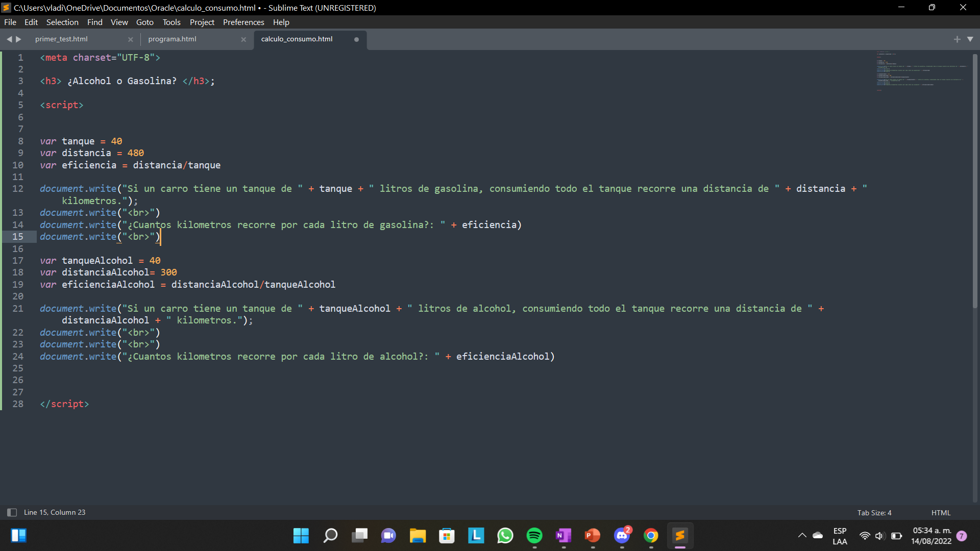Open WhatsApp from the taskbar
Image resolution: width=980 pixels, height=551 pixels.
505,536
